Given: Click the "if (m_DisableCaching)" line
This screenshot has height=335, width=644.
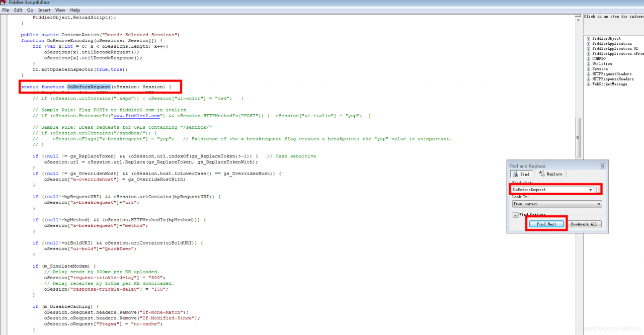Looking at the screenshot, I should tap(66, 306).
